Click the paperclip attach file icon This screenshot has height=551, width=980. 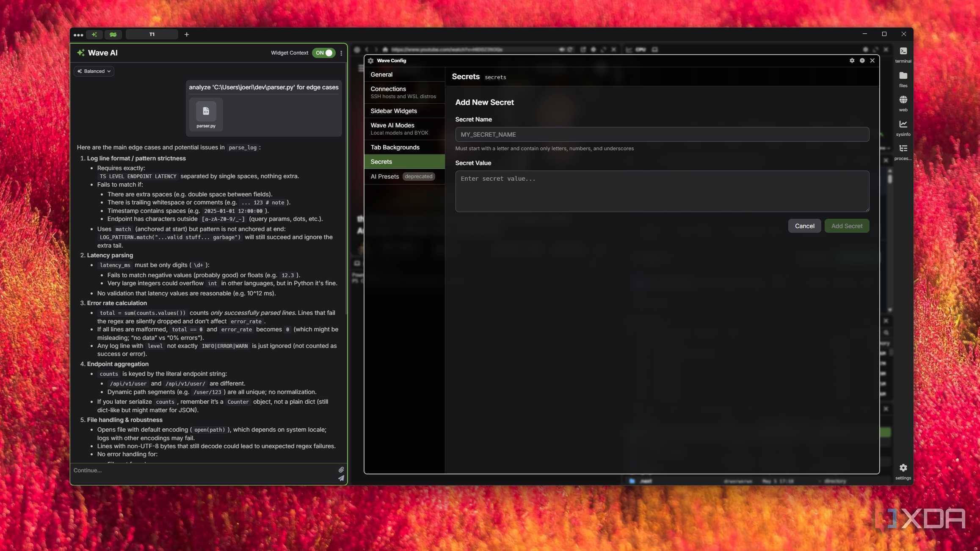click(341, 469)
